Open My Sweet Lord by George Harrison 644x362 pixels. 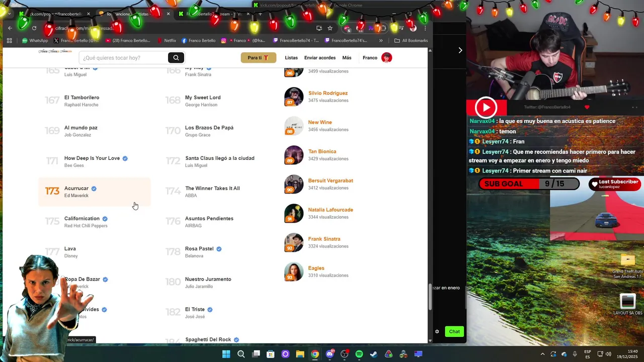tap(203, 98)
